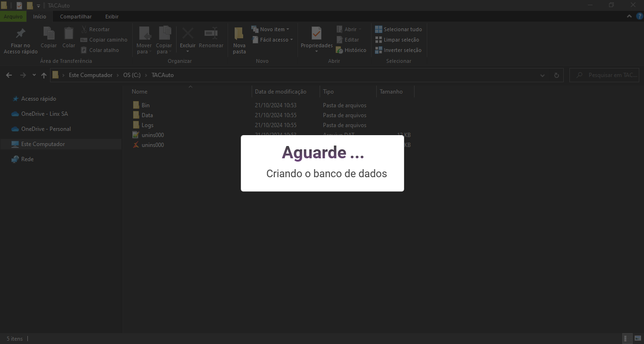The width and height of the screenshot is (644, 344).
Task: Click the Editar ribbon command
Action: point(347,40)
